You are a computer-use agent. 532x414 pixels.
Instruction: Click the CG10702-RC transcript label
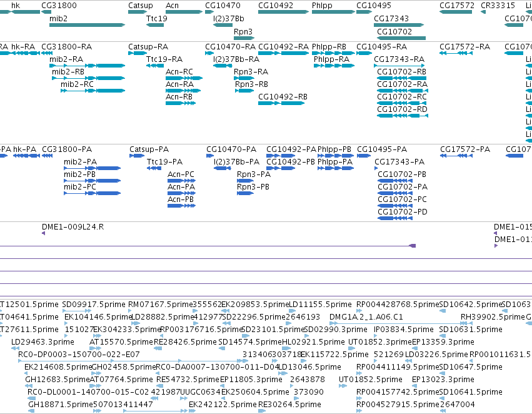point(402,97)
